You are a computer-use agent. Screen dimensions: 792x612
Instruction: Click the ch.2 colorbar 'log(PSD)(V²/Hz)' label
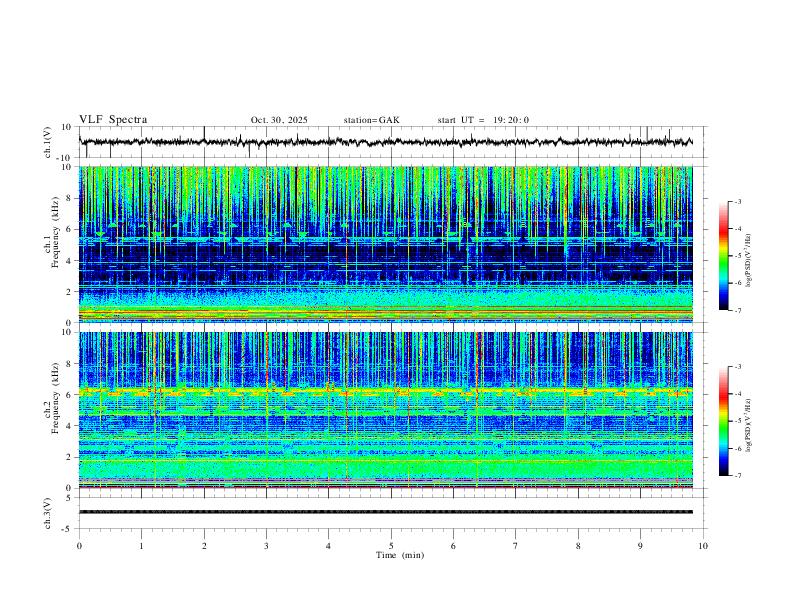coord(748,425)
